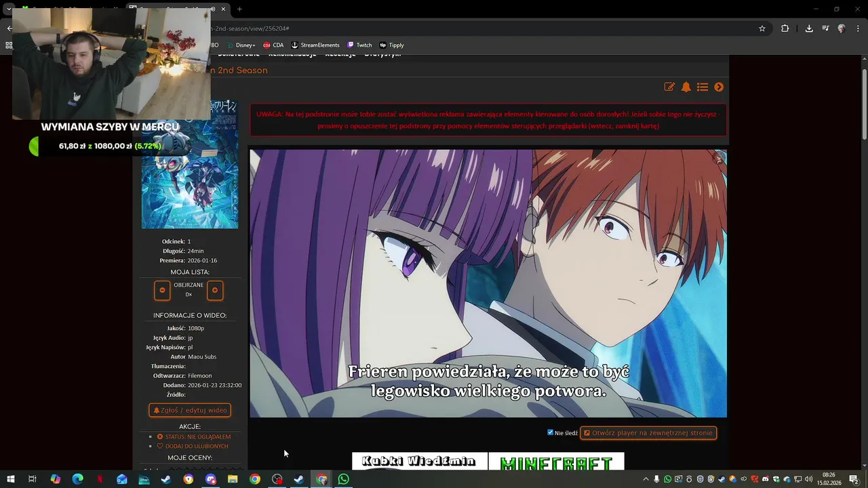Open the media control icon in Chrome toolbar
This screenshot has height=488, width=868.
(x=825, y=28)
